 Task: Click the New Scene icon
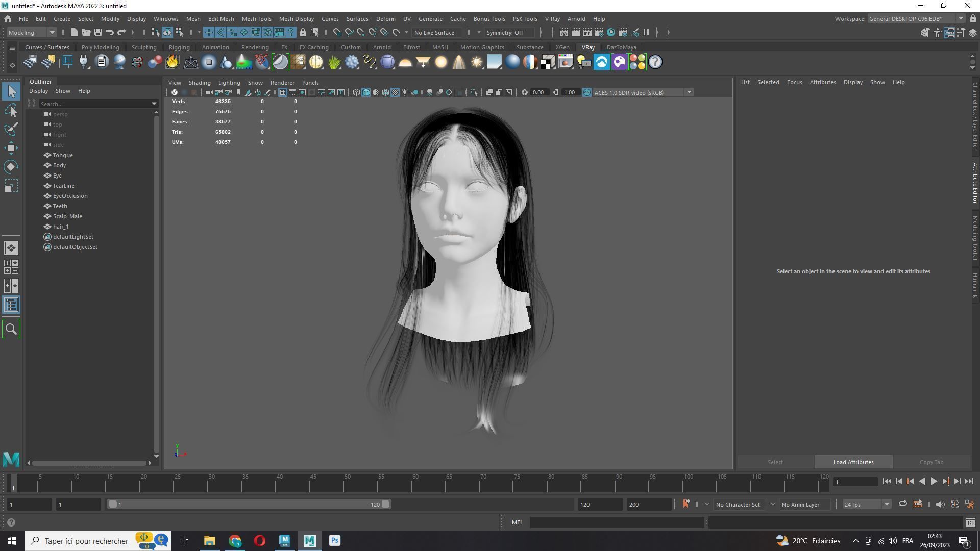75,33
